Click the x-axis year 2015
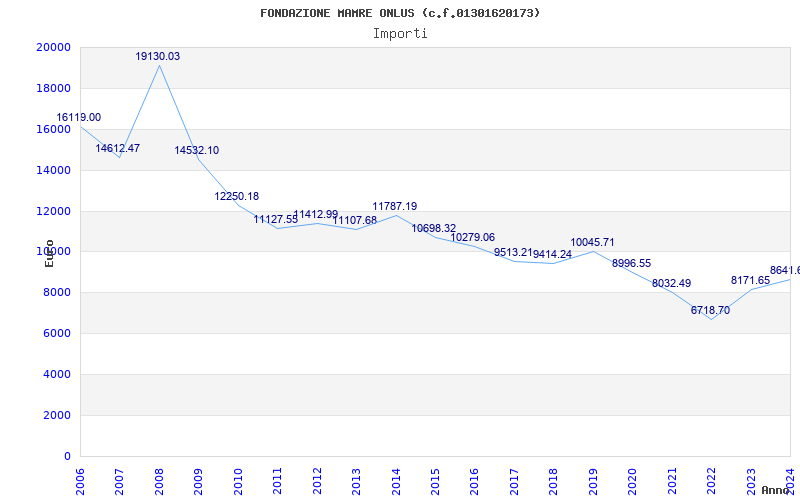The image size is (800, 500). click(x=435, y=481)
